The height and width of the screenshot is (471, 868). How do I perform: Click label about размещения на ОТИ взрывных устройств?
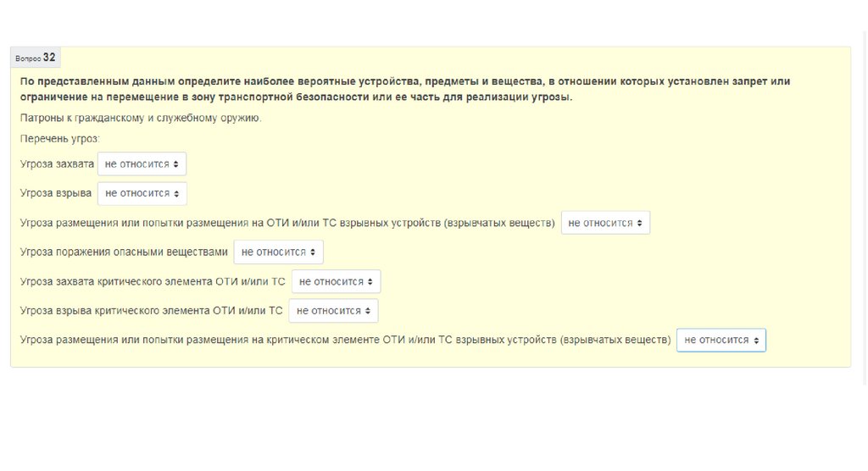[x=287, y=223]
